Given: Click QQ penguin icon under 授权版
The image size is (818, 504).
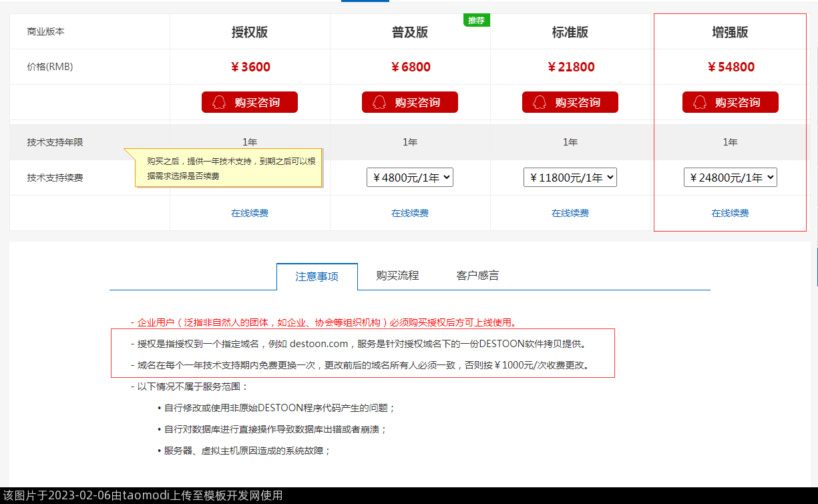Looking at the screenshot, I should pos(219,102).
